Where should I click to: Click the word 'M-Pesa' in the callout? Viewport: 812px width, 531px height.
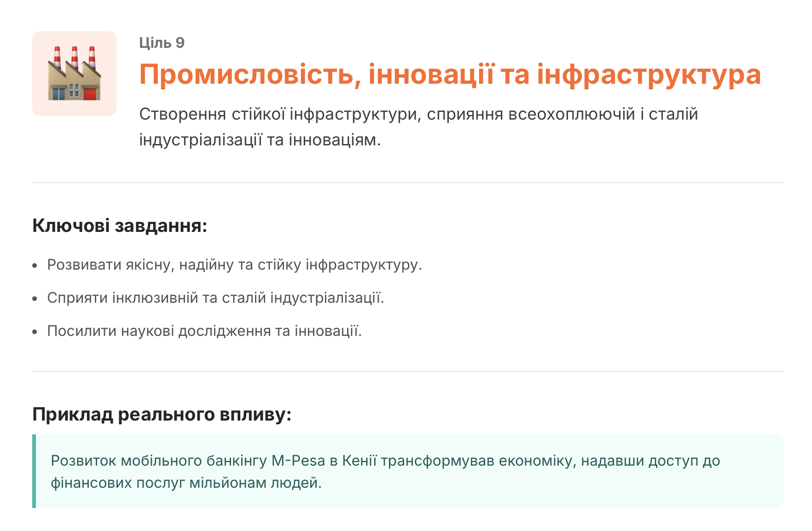click(298, 461)
